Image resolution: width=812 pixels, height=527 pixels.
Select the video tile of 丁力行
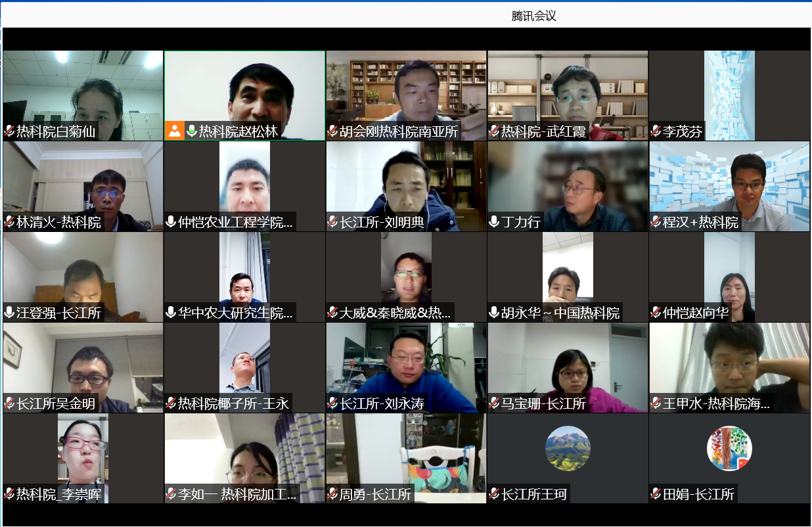[x=568, y=186]
